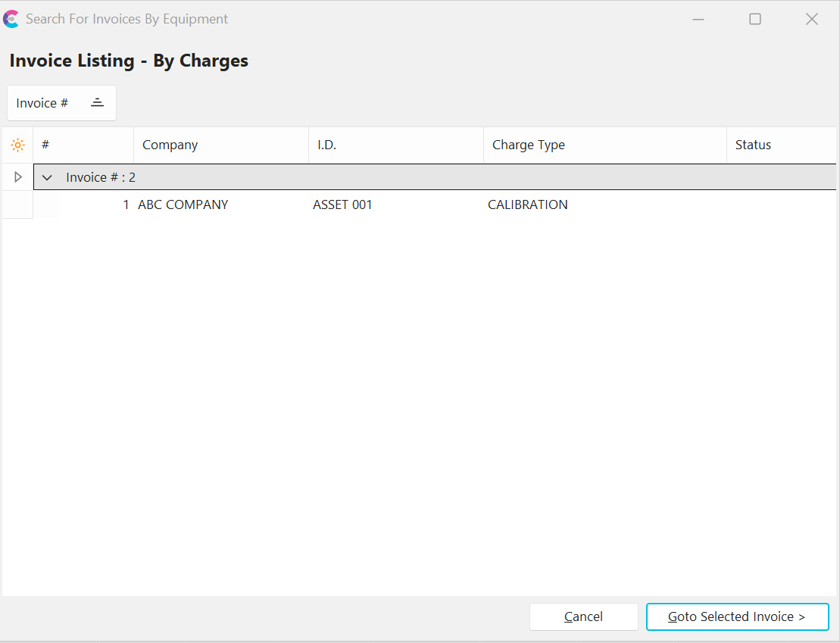The image size is (840, 643).
Task: Sort by the Company column header
Action: point(220,145)
